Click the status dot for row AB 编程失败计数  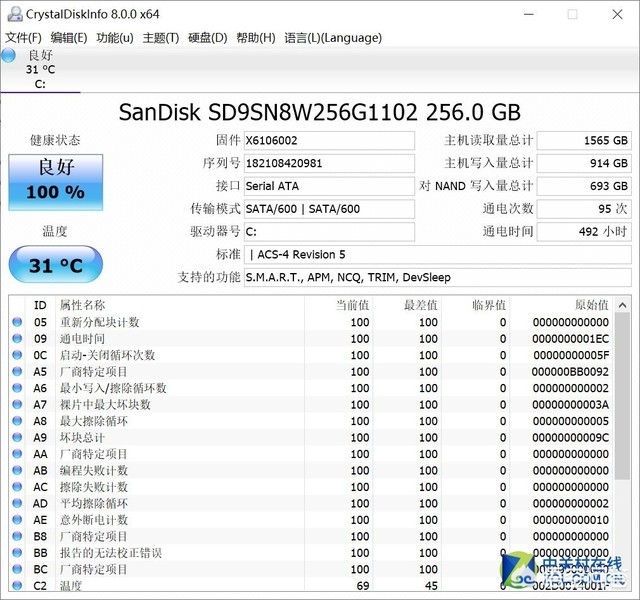point(17,470)
